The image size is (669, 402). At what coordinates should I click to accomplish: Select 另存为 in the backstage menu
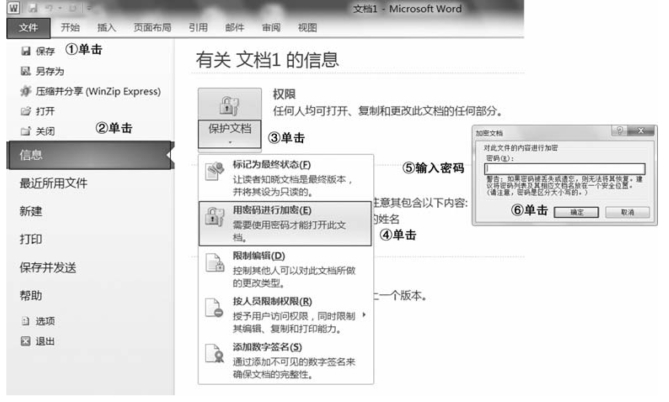50,71
